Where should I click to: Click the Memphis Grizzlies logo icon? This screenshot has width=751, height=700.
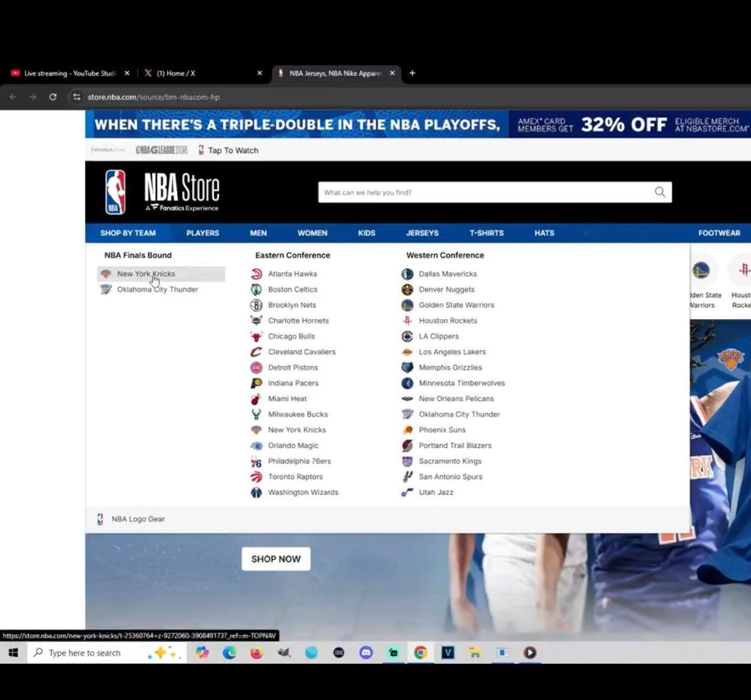click(407, 368)
